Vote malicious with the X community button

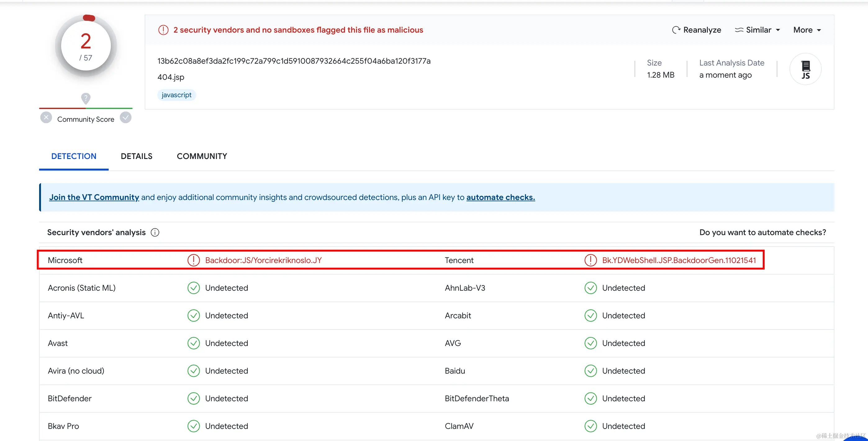(46, 118)
